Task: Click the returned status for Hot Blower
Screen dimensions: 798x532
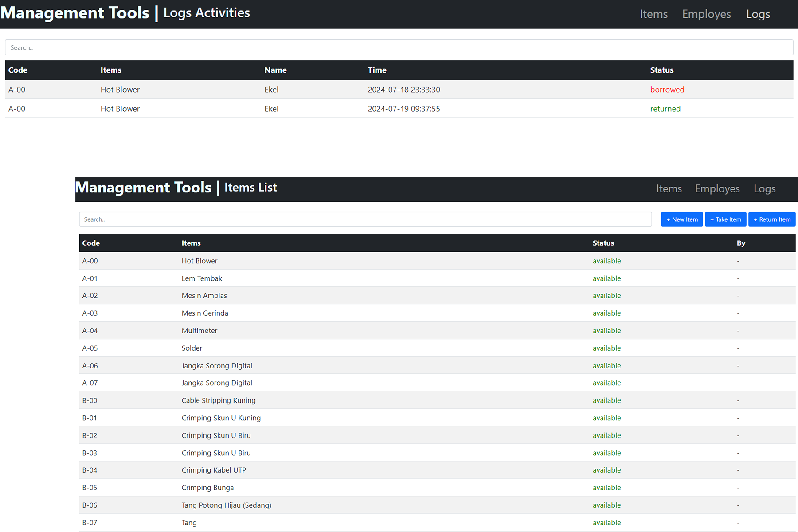Action: 665,109
